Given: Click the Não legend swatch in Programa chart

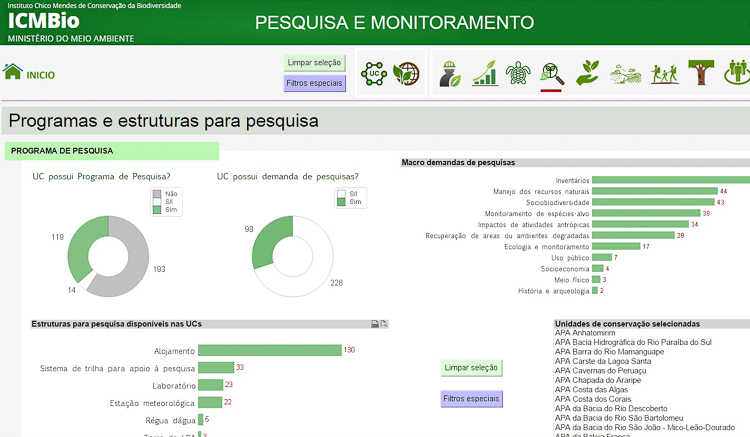Looking at the screenshot, I should [x=157, y=193].
